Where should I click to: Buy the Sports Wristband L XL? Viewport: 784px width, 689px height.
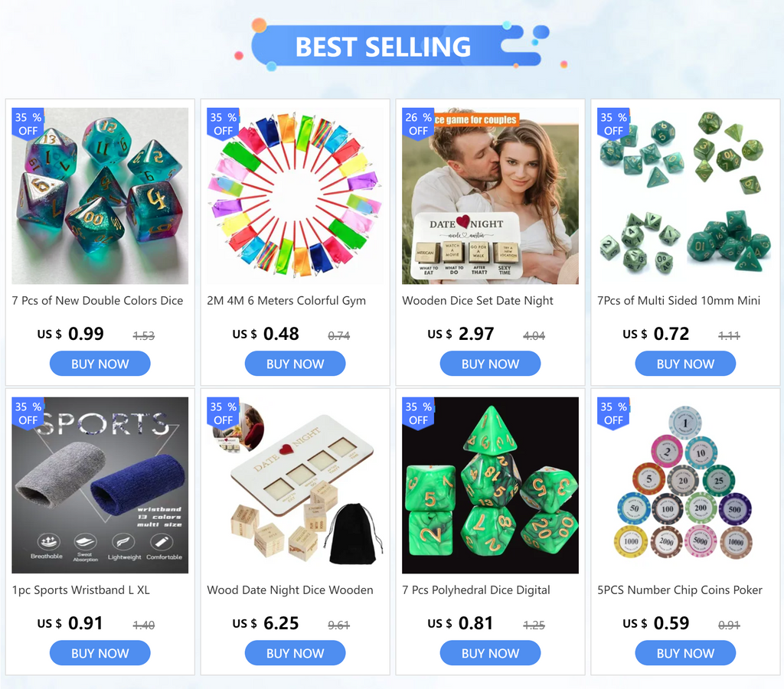(x=100, y=653)
